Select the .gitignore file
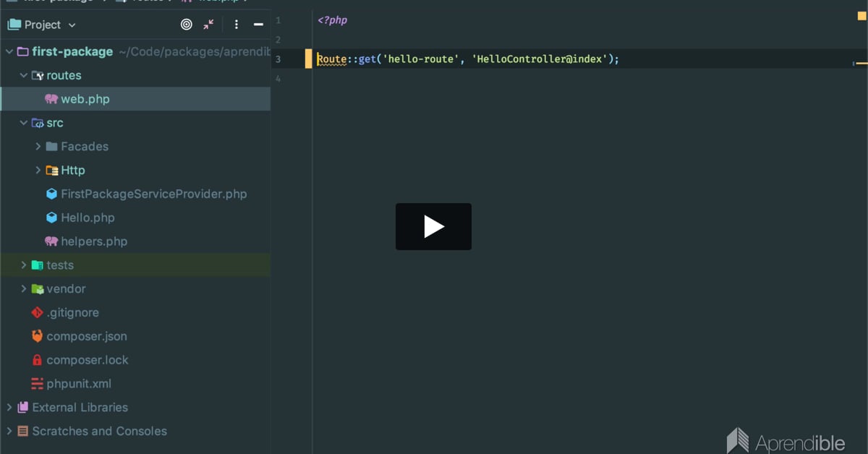868x454 pixels. point(72,312)
